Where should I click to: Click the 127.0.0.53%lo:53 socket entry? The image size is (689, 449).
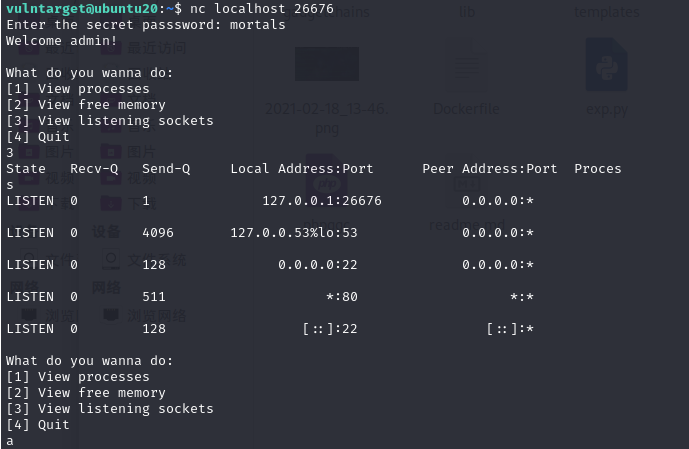(294, 233)
